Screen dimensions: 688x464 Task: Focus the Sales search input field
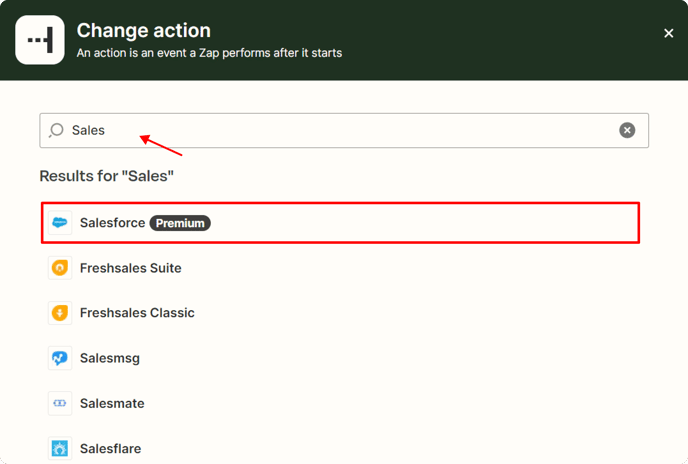point(344,130)
